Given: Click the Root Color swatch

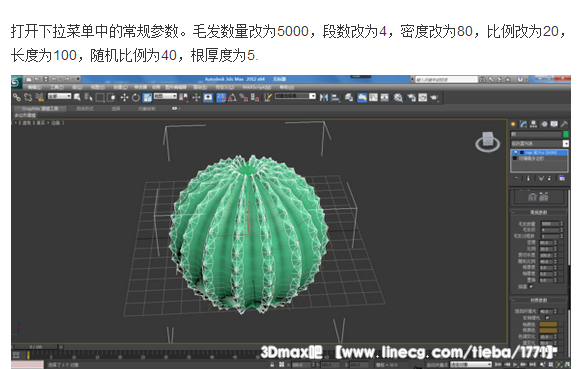Looking at the screenshot, I should (x=548, y=330).
